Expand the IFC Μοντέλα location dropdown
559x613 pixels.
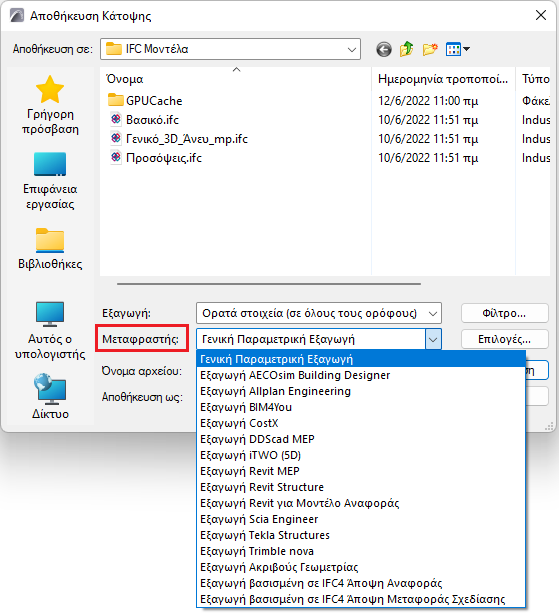[x=230, y=49]
